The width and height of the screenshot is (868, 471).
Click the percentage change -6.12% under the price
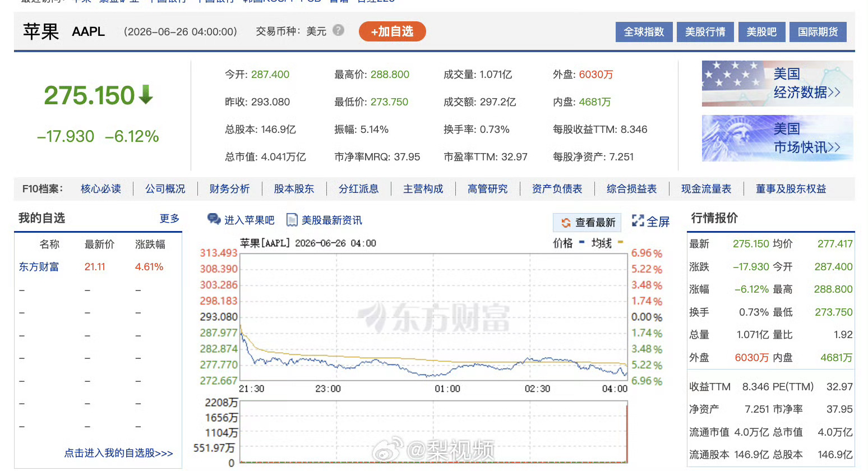[132, 136]
